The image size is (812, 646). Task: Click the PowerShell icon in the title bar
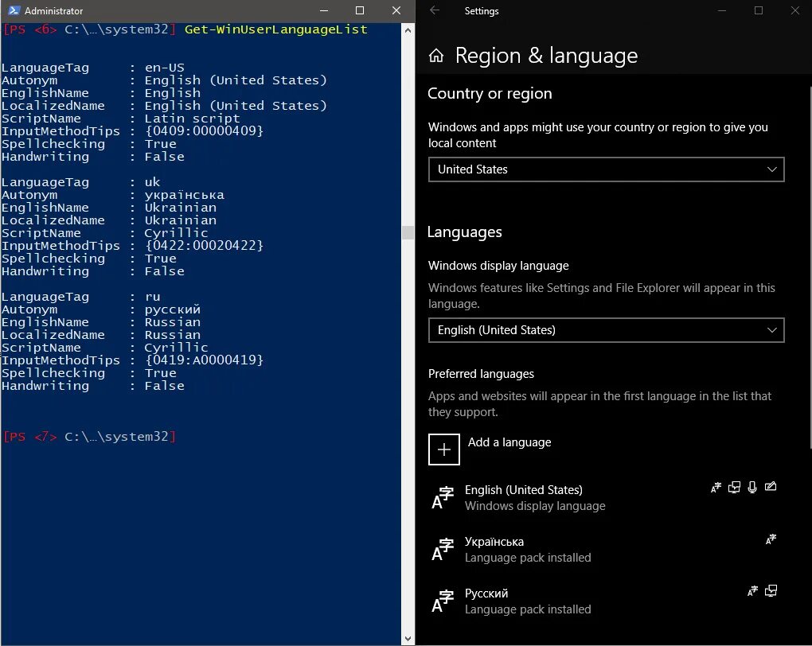click(x=11, y=11)
